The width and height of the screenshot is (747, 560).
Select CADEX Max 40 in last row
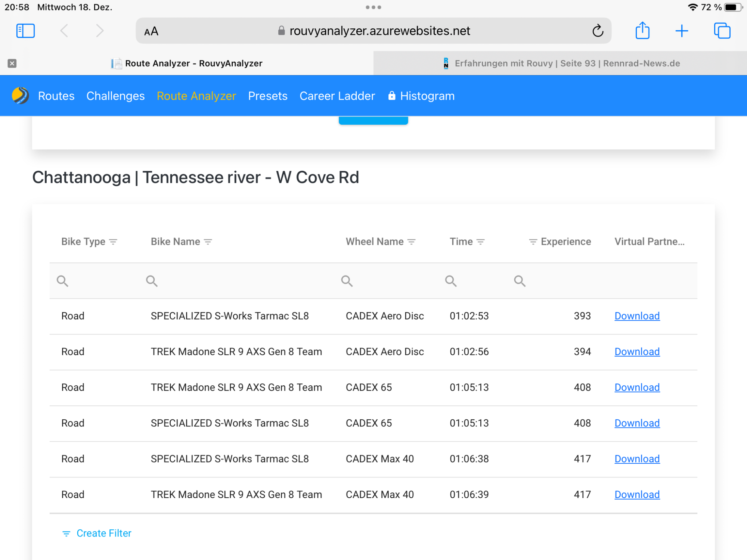380,495
